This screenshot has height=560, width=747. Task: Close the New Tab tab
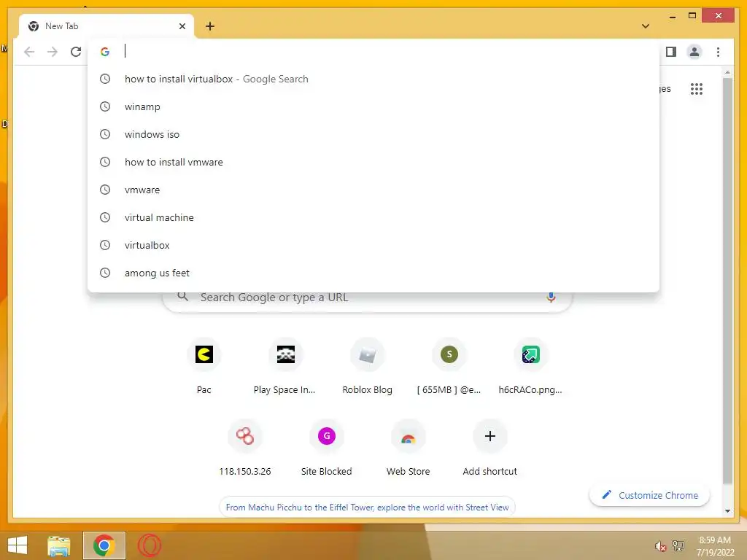(x=182, y=26)
